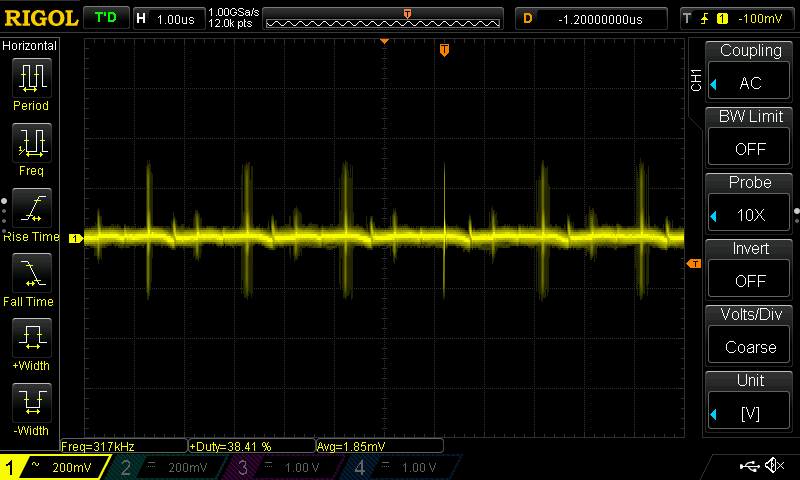Click the AC coupling symbol in channel 1 tab
This screenshot has width=800, height=480.
[x=35, y=465]
